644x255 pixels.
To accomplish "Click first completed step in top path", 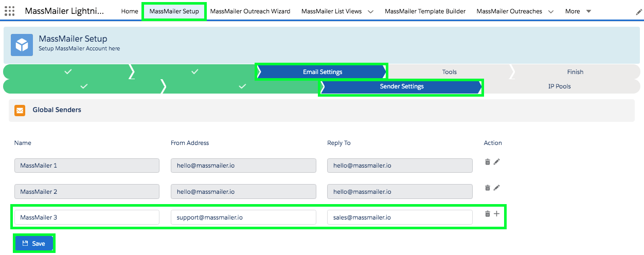I will pos(67,72).
